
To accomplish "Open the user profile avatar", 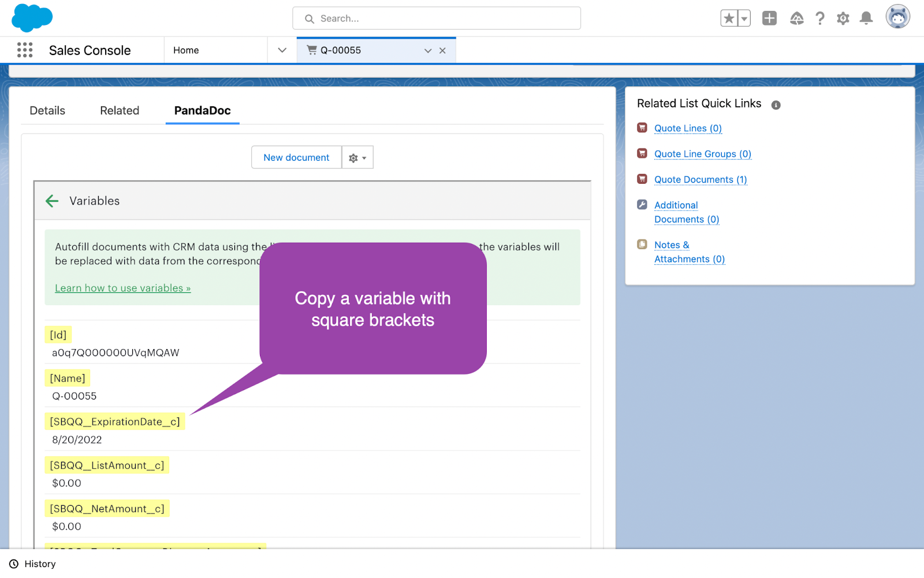I will click(x=898, y=17).
